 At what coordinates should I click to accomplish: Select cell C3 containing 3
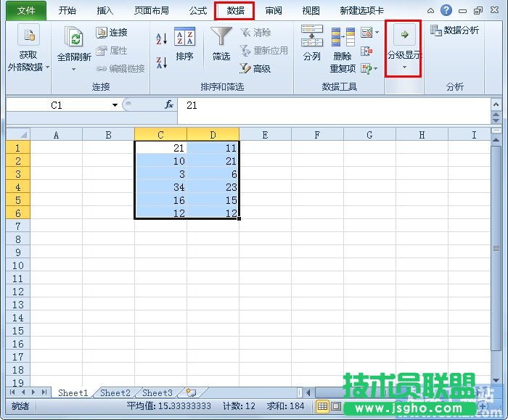pyautogui.click(x=160, y=174)
